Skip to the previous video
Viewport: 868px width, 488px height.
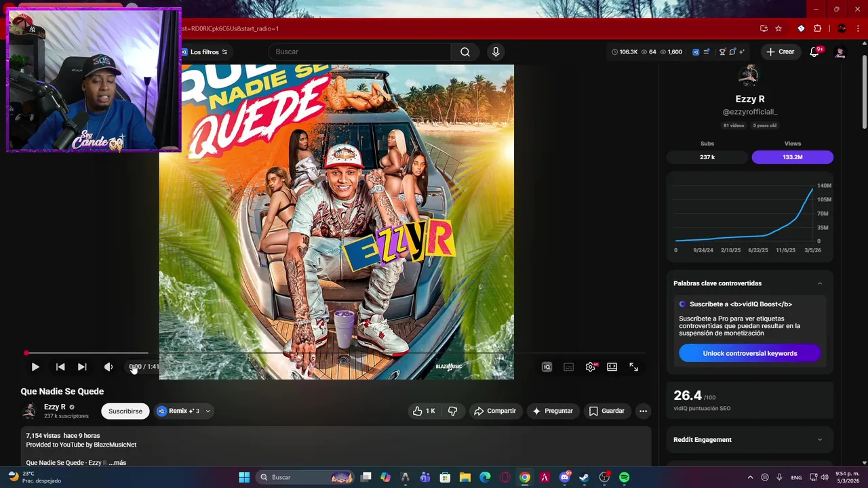pyautogui.click(x=60, y=367)
